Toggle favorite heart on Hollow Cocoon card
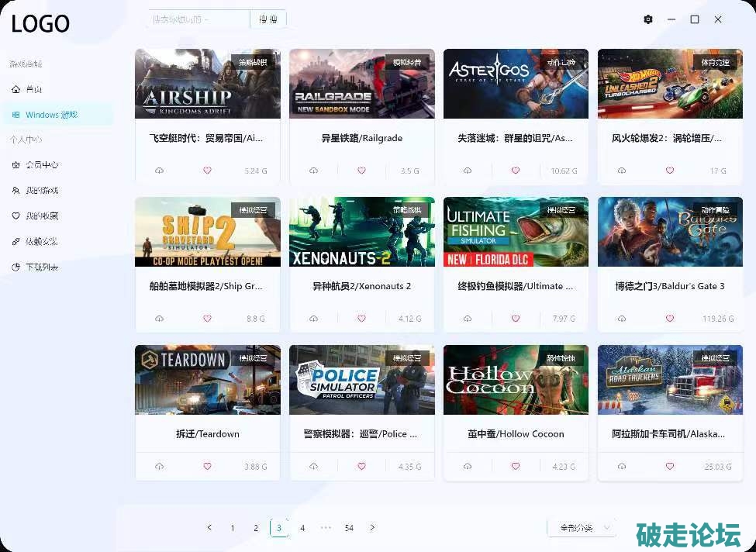 click(516, 467)
